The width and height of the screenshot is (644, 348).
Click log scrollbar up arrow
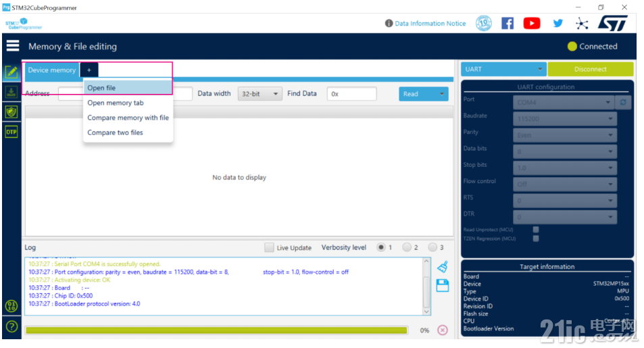click(426, 262)
